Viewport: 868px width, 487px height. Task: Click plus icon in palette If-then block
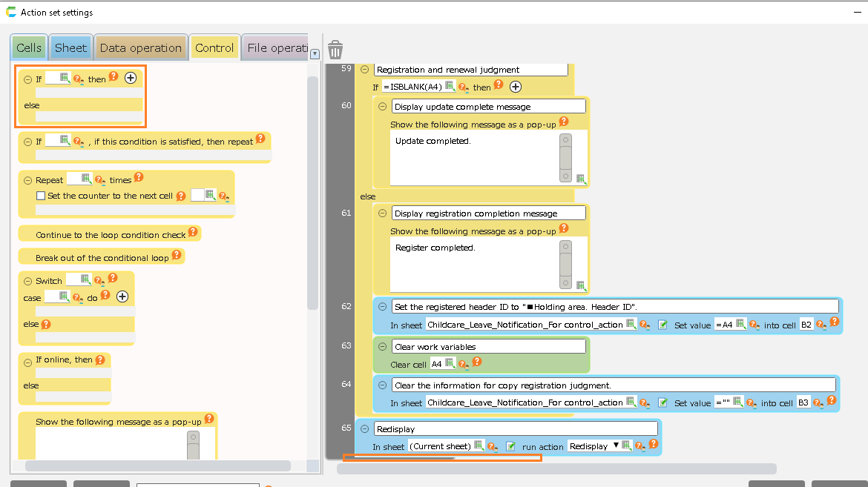pos(131,78)
